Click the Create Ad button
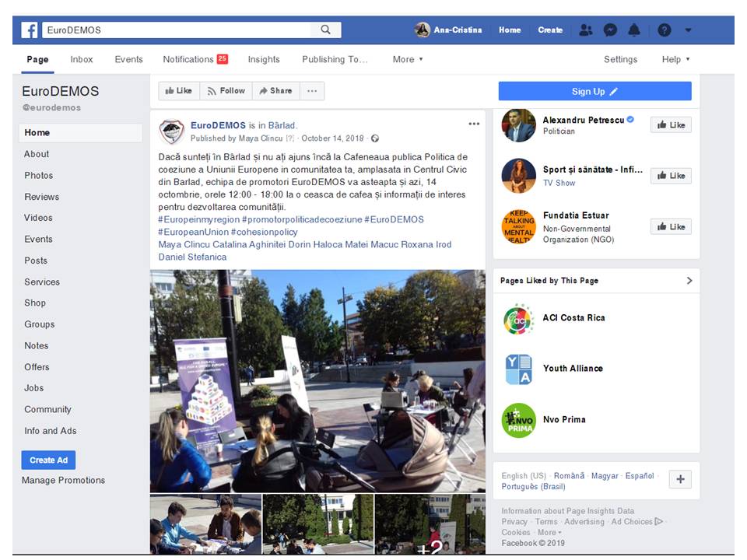 pyautogui.click(x=48, y=460)
